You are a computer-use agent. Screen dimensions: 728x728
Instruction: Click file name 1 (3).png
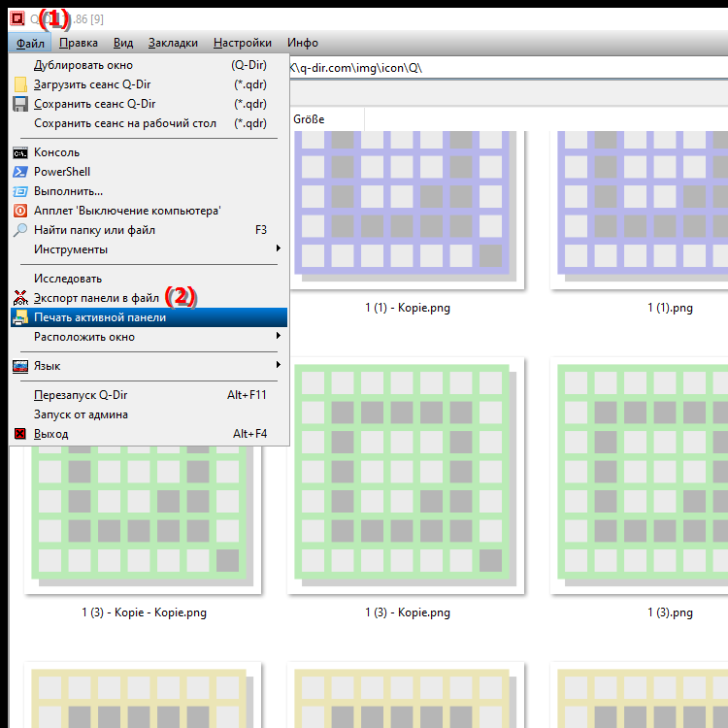(x=670, y=612)
